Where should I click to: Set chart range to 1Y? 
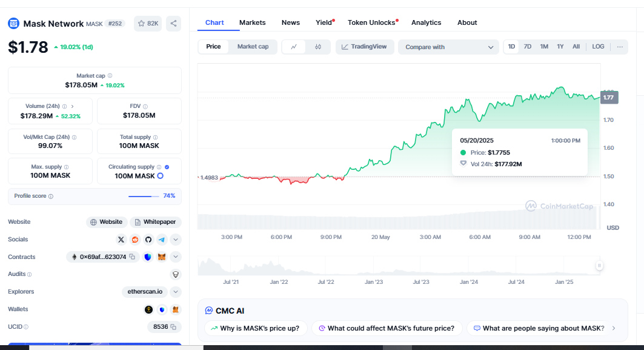tap(560, 47)
